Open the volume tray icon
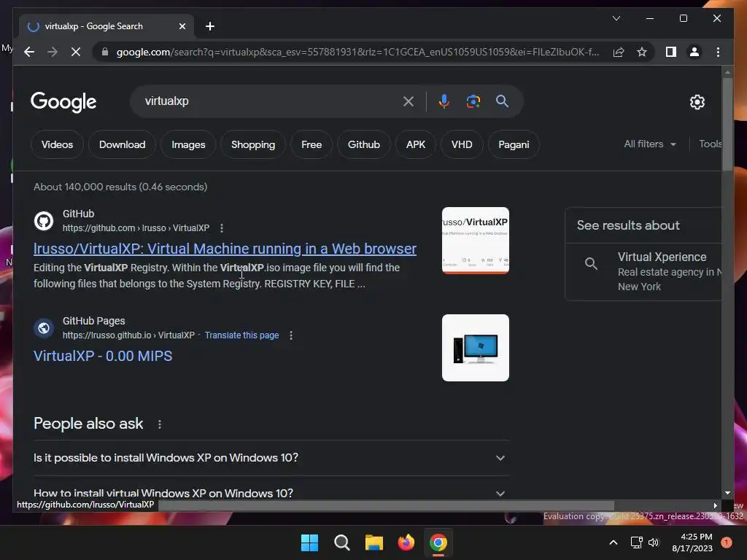747x560 pixels. 654,542
